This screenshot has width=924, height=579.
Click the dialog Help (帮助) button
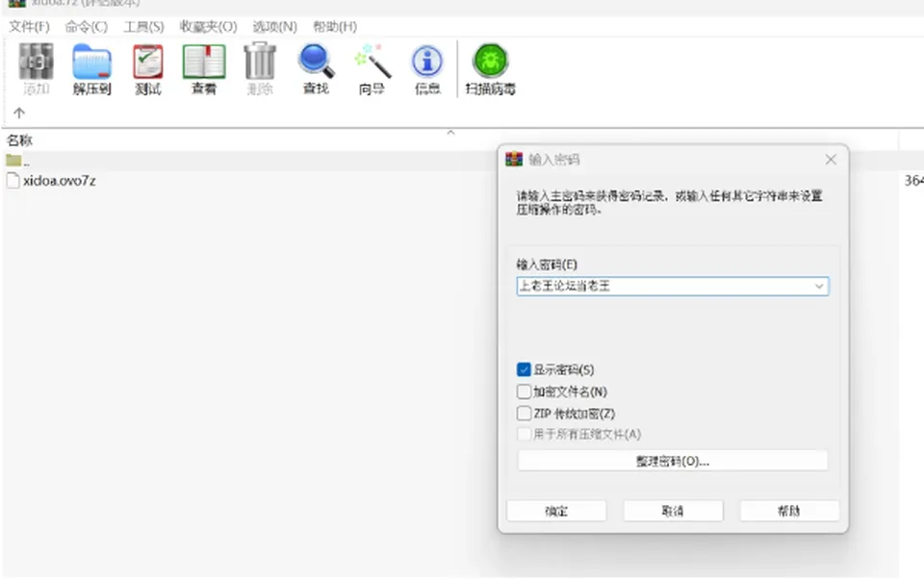(x=789, y=511)
